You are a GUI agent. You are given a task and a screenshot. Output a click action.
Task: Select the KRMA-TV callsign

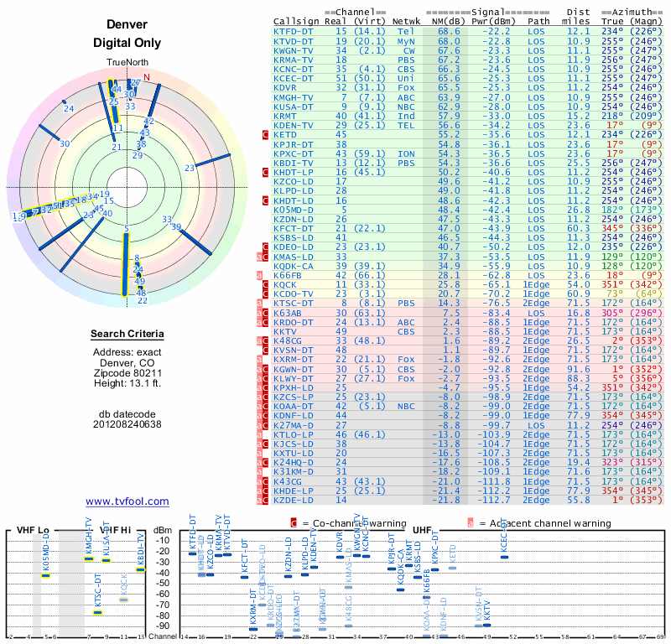[294, 60]
